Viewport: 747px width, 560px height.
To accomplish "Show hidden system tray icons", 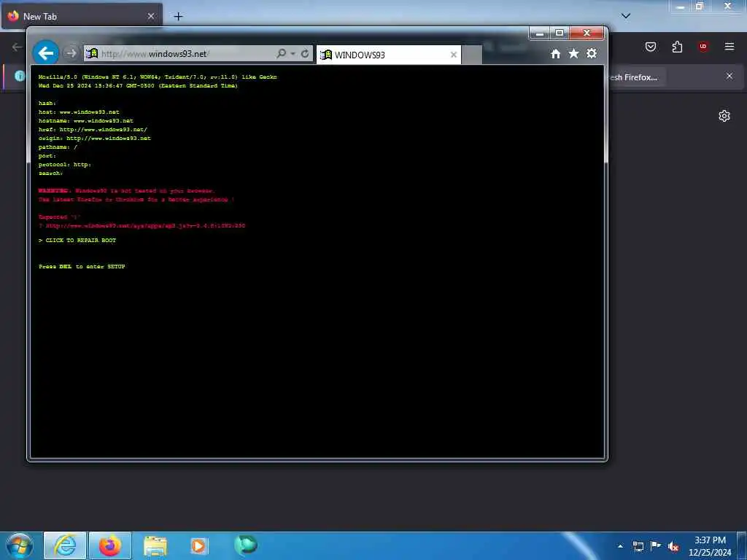I will [620, 547].
